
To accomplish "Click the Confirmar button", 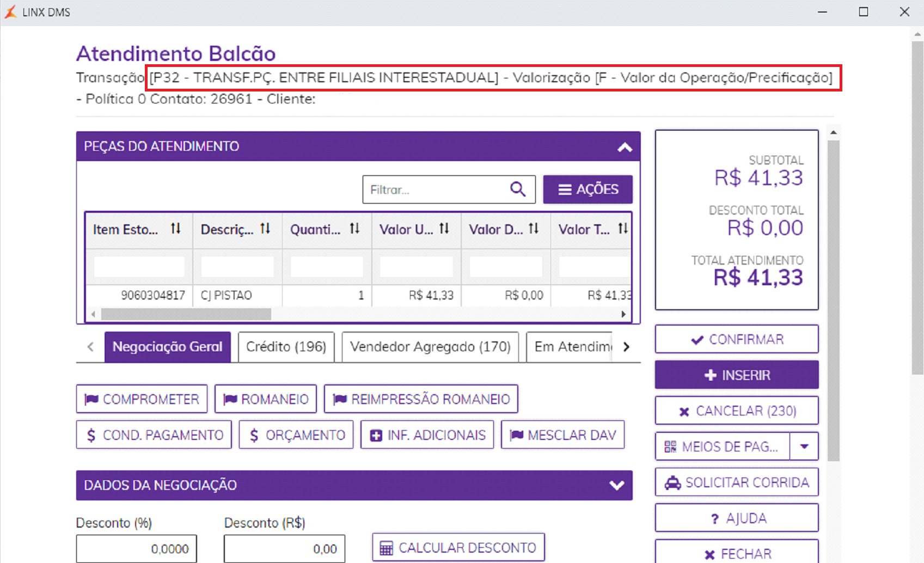I will [737, 339].
